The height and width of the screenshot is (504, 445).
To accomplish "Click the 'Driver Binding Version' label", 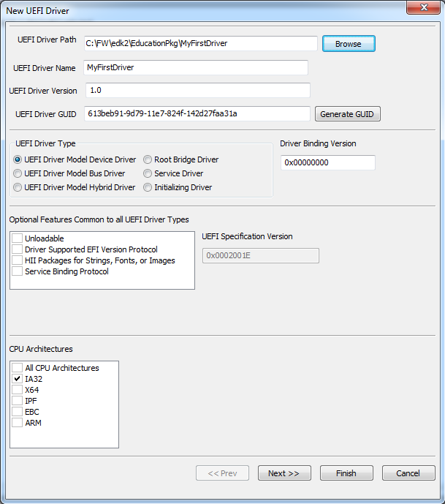I will coord(318,143).
